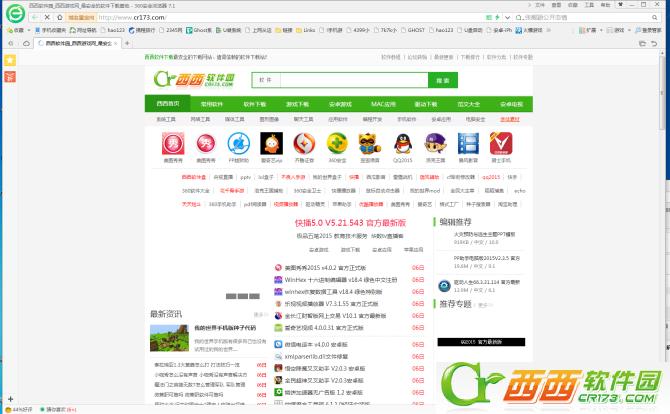Click the 微信电脑版 v4.0.0 blue icon
Viewport: 670px width, 414px height.
[x=278, y=344]
